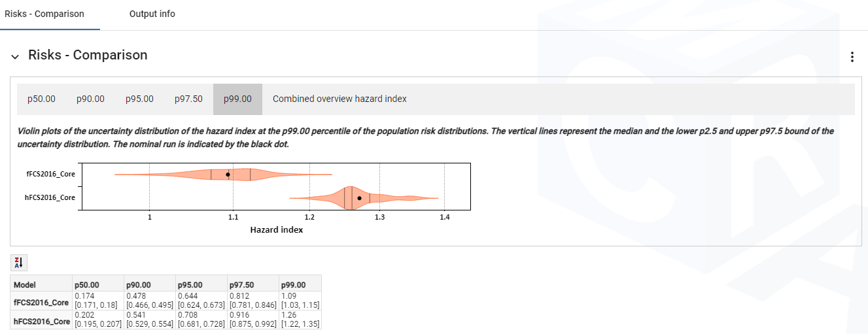
Task: Open Combined overview hazard index tab
Action: pos(339,99)
